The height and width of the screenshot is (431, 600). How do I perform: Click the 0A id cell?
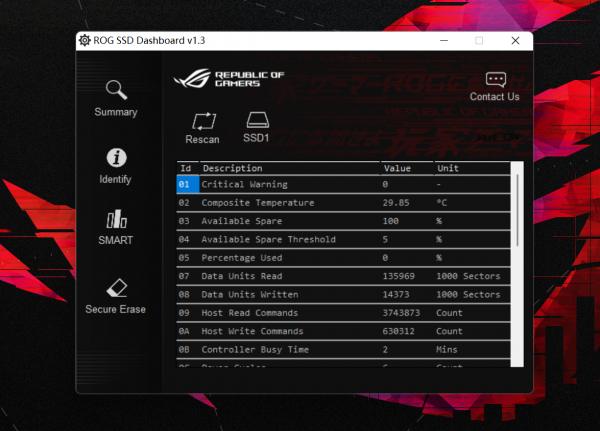[x=184, y=331]
